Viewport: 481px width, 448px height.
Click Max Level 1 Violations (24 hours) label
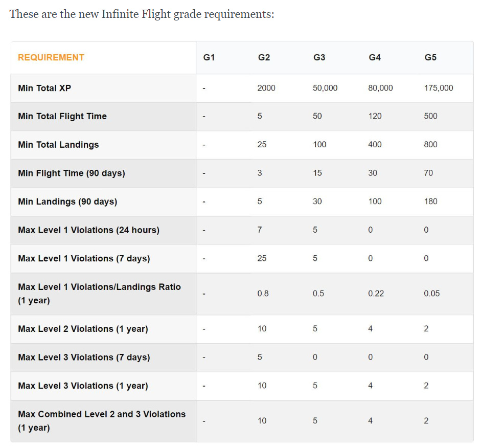(88, 230)
